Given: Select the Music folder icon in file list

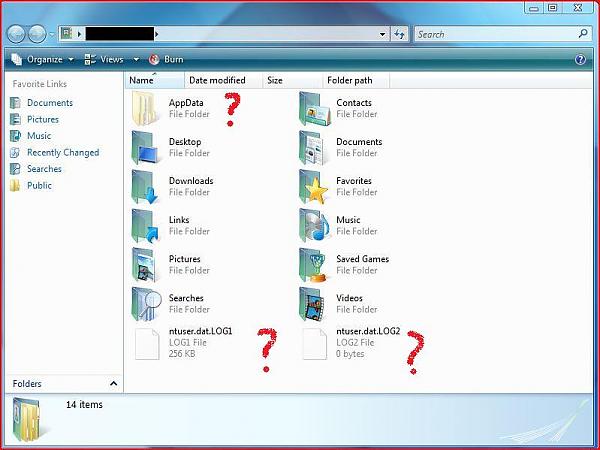Looking at the screenshot, I should (314, 226).
